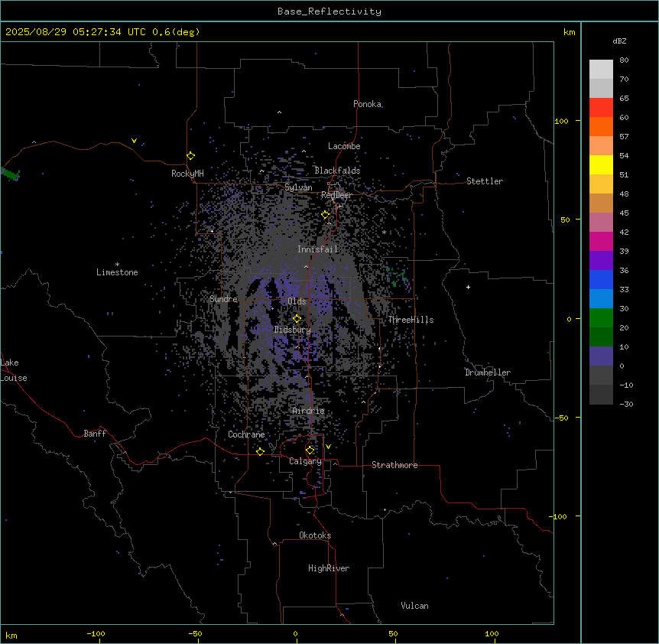Click the yellow diamond marker south of RedDeer

[x=325, y=215]
